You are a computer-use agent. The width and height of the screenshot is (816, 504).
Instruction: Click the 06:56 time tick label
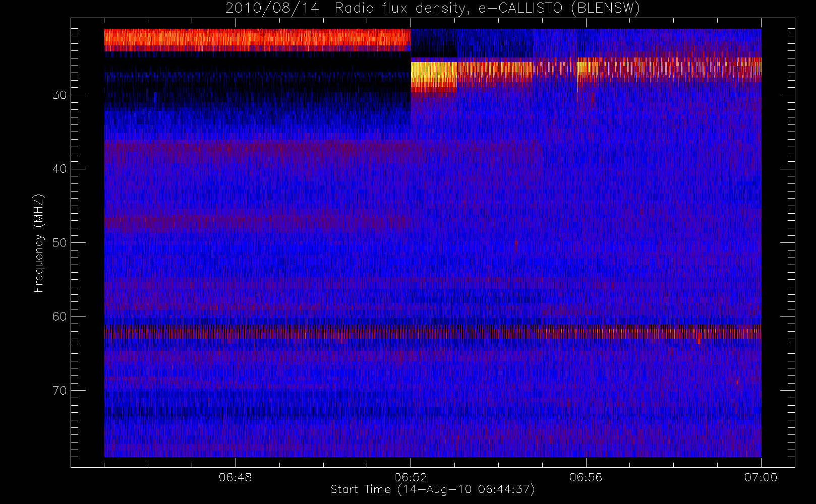pos(586,477)
